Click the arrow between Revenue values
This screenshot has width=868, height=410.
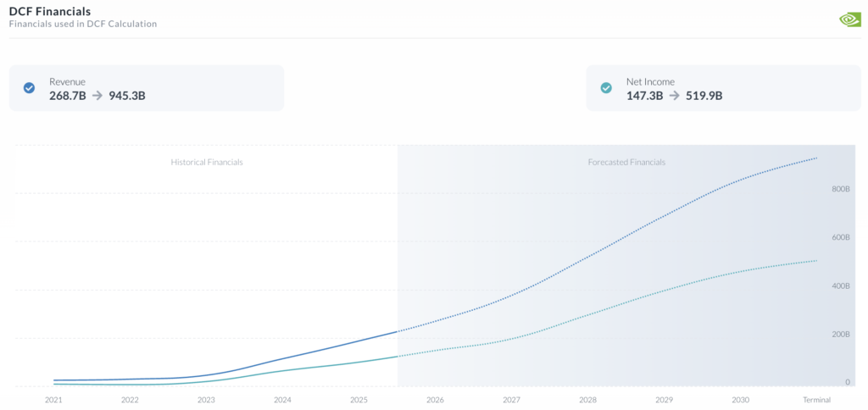point(97,96)
